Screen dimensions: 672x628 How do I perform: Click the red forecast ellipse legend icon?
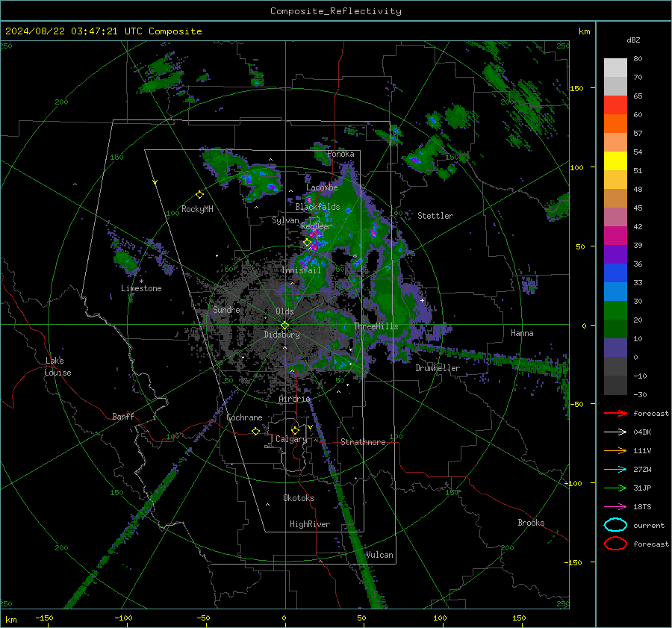pyautogui.click(x=615, y=544)
